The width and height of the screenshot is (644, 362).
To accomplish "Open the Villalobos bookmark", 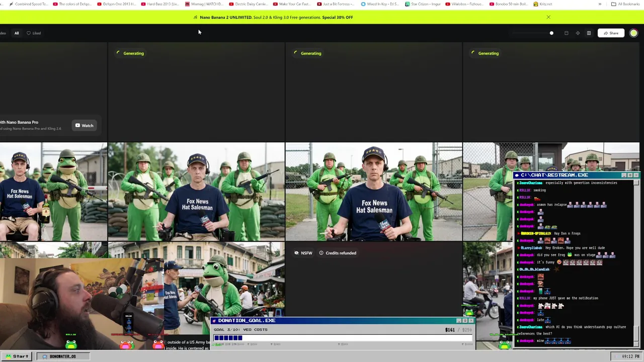I will (466, 4).
